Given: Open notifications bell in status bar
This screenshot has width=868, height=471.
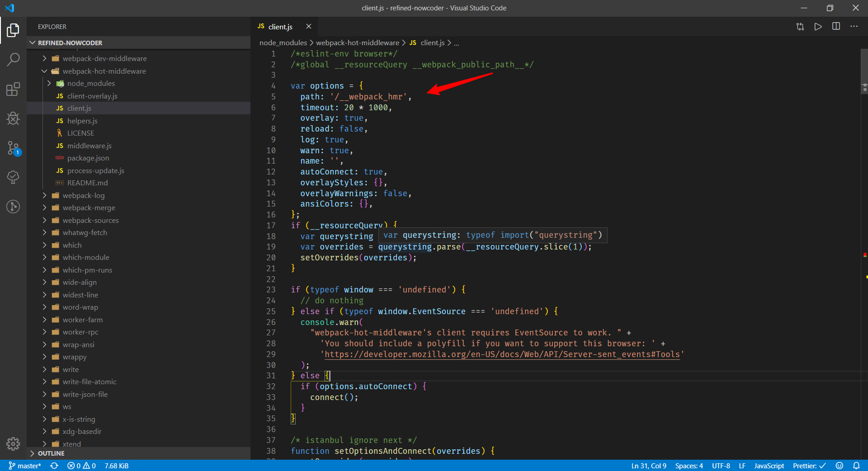Looking at the screenshot, I should [x=856, y=466].
